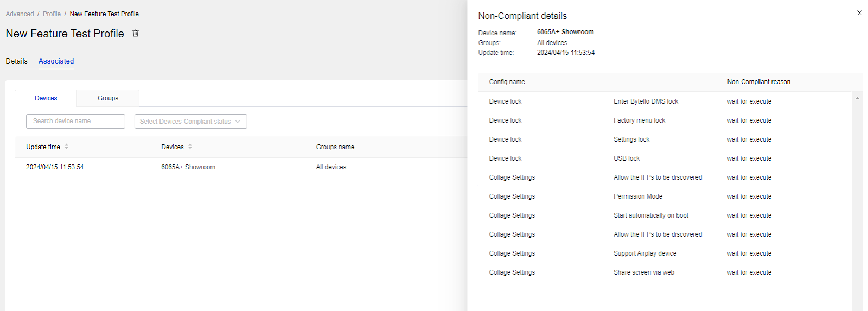Go to Advanced breadcrumb link
868x311 pixels.
[x=20, y=14]
